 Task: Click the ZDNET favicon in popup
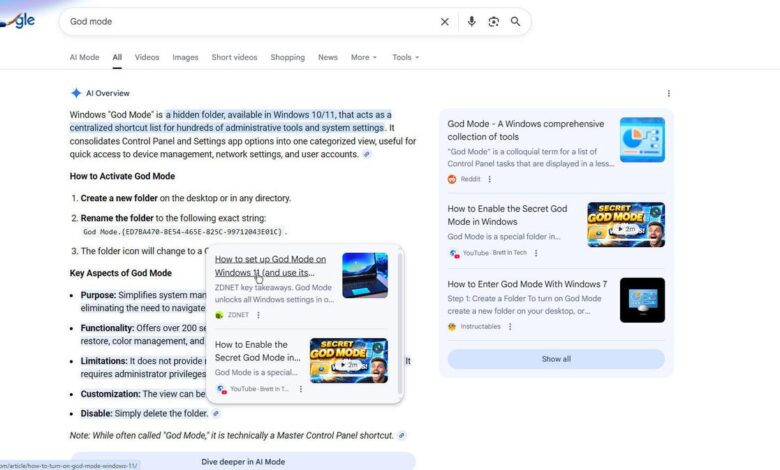pos(219,315)
